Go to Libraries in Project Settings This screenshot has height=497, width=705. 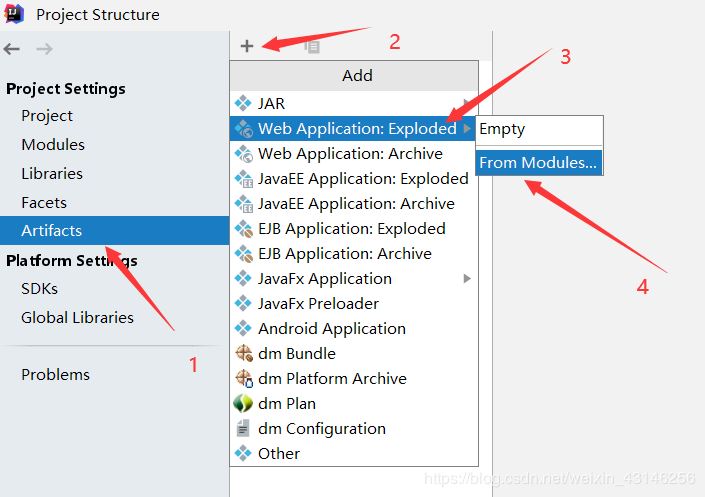(x=52, y=173)
